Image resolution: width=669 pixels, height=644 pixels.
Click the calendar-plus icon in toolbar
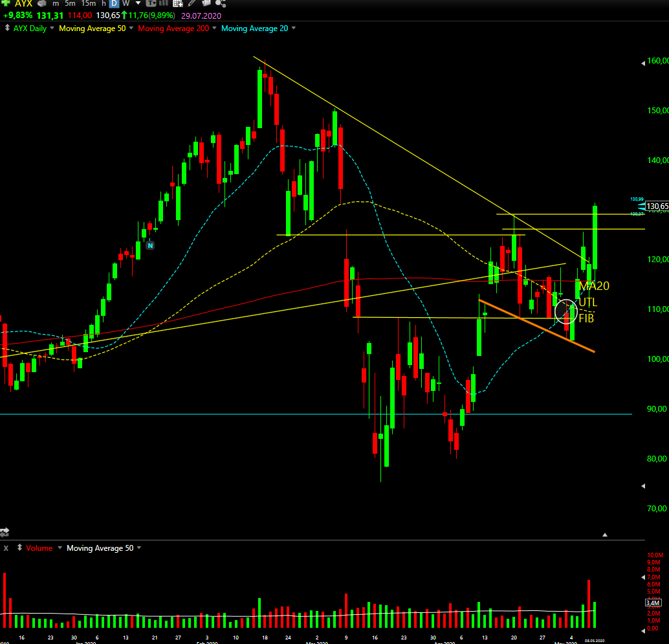click(x=178, y=3)
